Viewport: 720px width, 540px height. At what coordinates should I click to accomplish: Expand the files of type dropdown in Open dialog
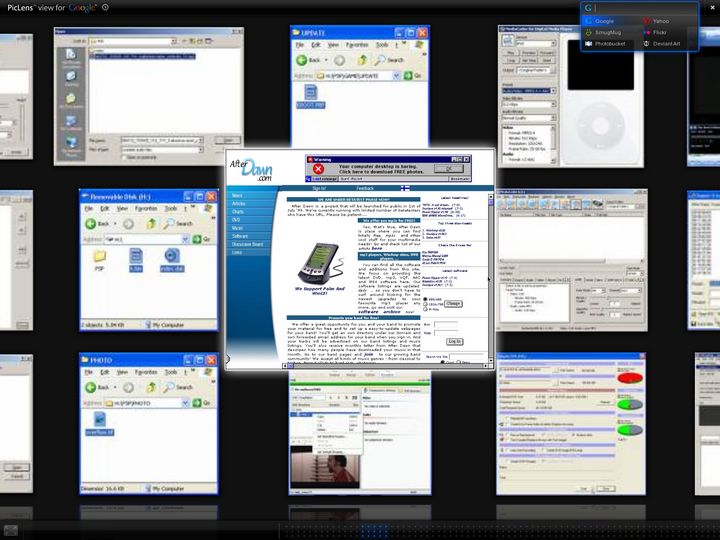pos(200,150)
